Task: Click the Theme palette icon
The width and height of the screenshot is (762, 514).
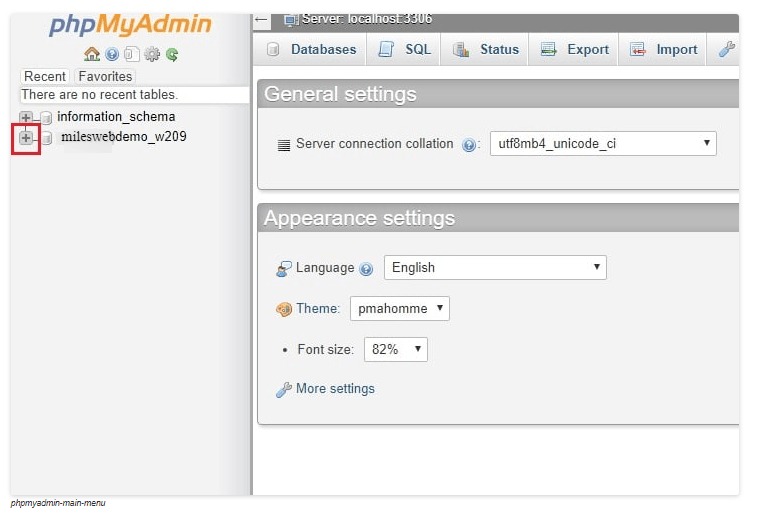Action: [284, 309]
